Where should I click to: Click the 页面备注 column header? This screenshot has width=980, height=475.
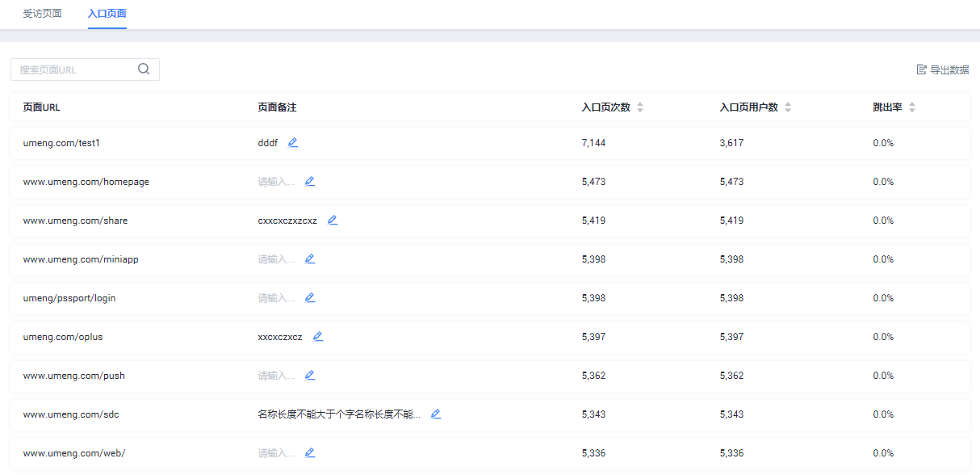tap(277, 107)
